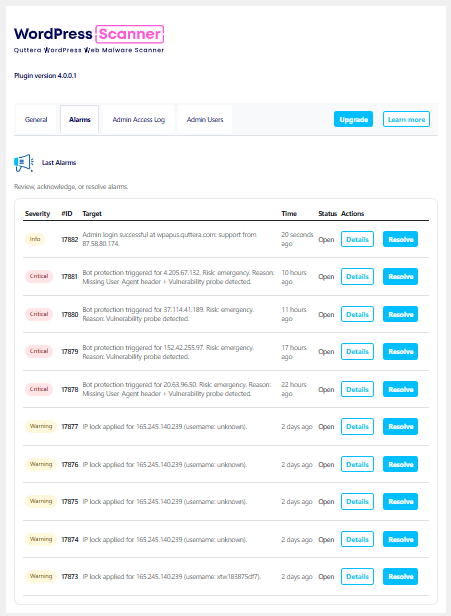Click the Critical badge of alarm 17878
Screen dimensions: 451x616
click(x=39, y=389)
